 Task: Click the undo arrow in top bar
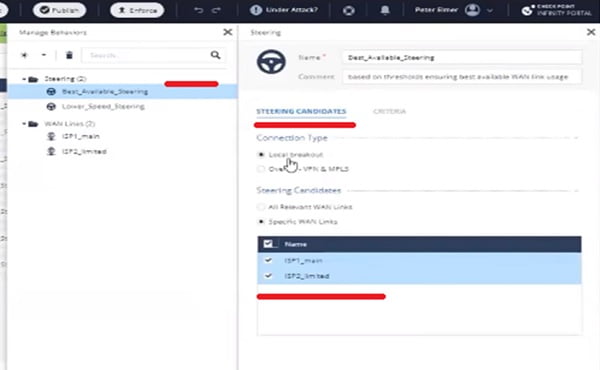point(199,10)
